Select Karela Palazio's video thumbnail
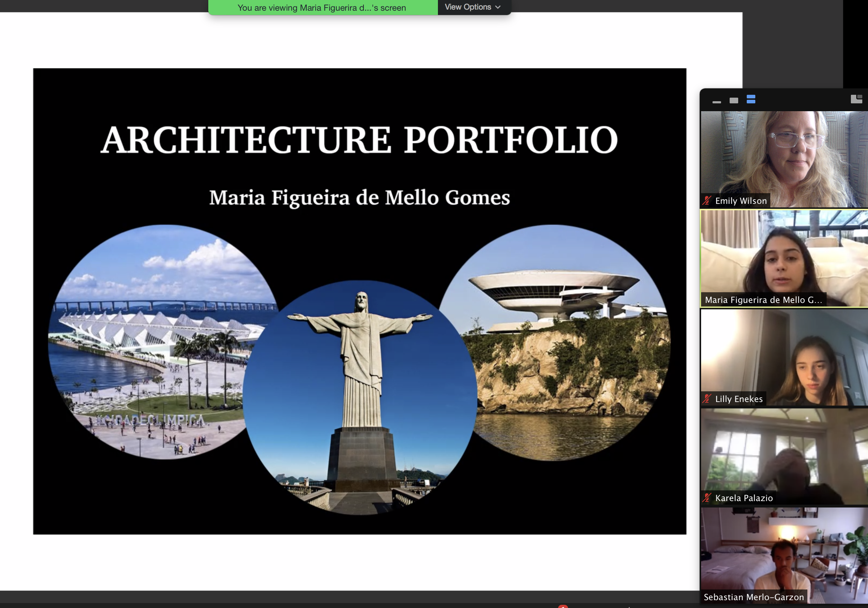868x608 pixels. 784,457
